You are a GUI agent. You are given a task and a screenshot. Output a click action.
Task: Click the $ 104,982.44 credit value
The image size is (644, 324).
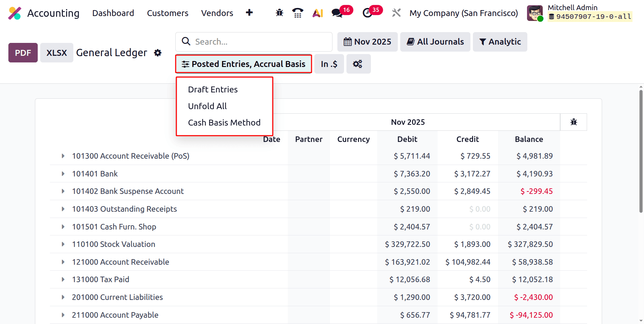(x=468, y=262)
